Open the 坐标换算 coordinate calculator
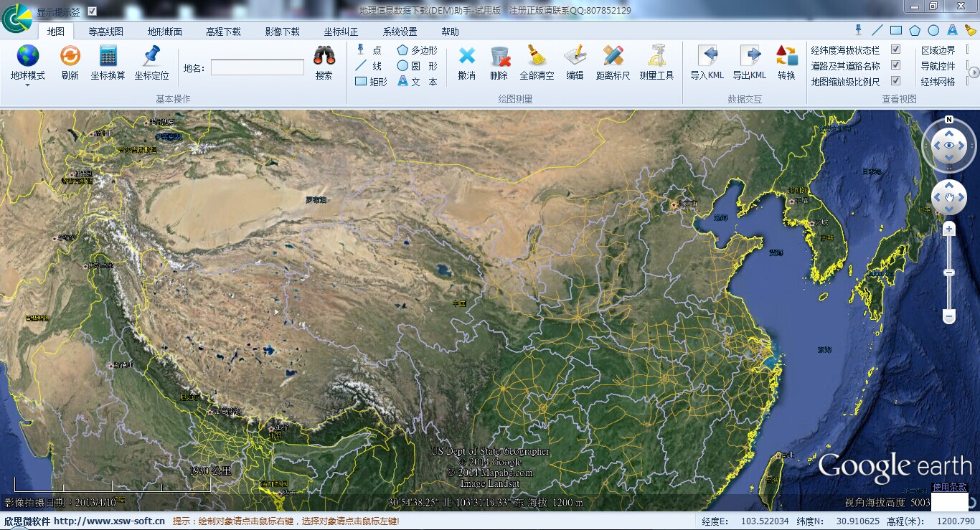The image size is (980, 530). tap(108, 56)
